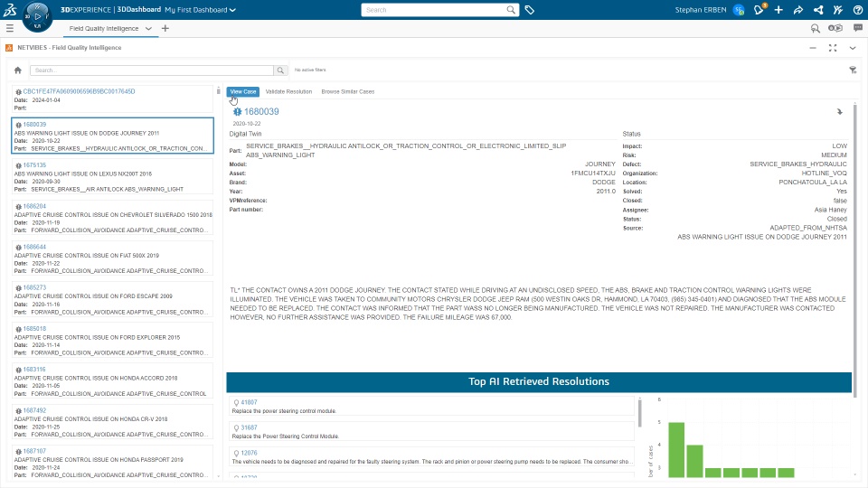This screenshot has height=488, width=868.
Task: Switch to Validate Resolution tab
Action: (288, 92)
